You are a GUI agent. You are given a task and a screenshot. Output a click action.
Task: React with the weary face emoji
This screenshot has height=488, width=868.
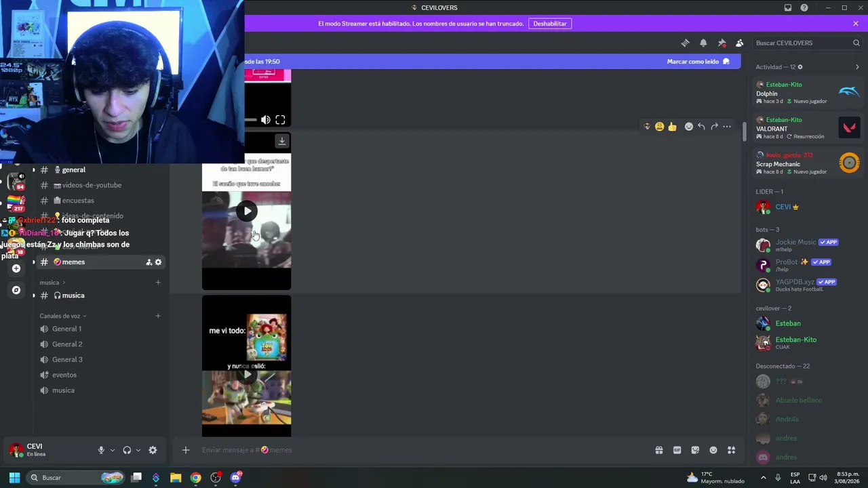pos(659,127)
